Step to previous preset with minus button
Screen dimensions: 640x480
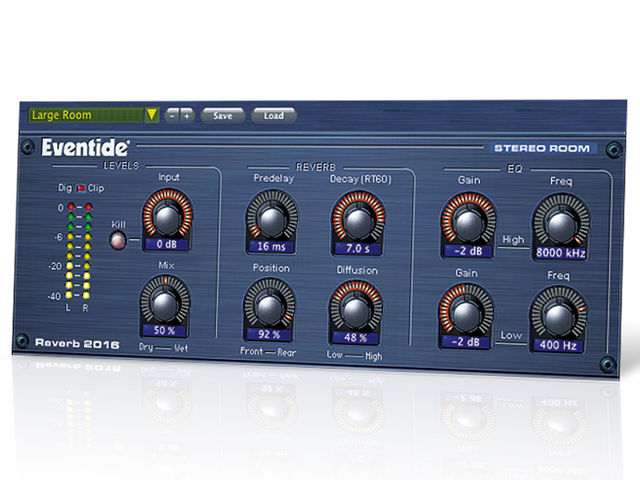(173, 116)
